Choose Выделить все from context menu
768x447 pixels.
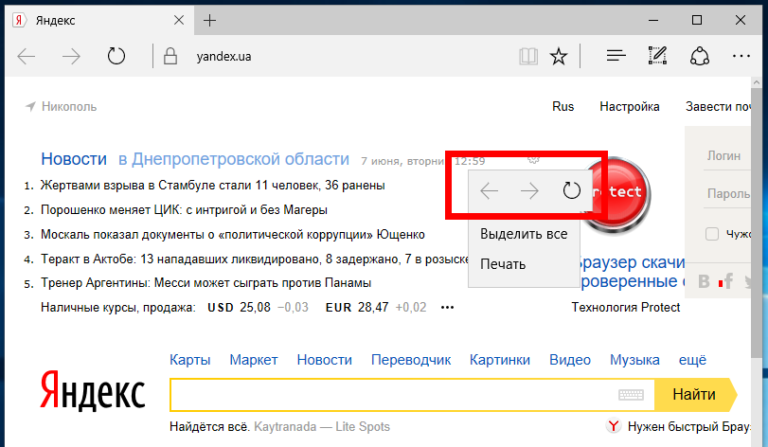point(524,234)
